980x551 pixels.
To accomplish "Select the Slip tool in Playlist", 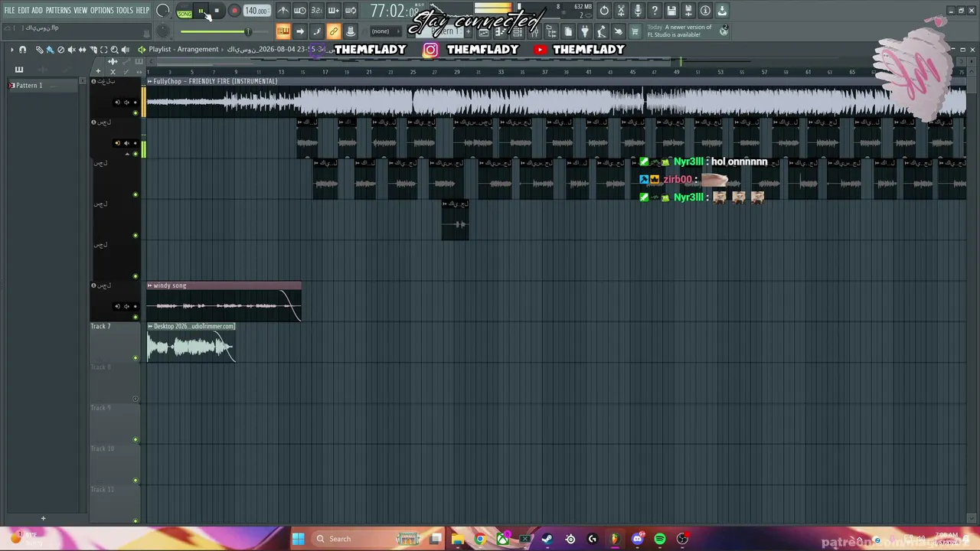I will tap(83, 50).
